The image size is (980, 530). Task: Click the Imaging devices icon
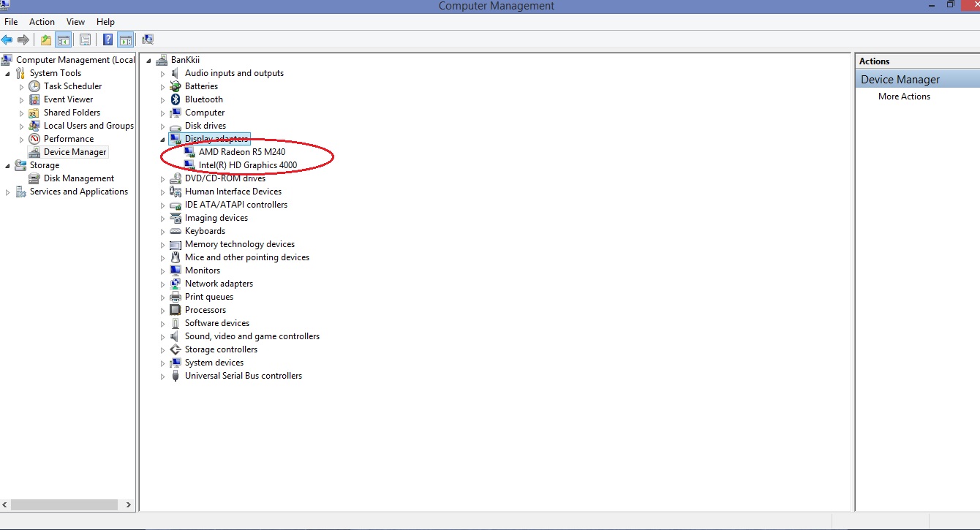click(x=176, y=218)
